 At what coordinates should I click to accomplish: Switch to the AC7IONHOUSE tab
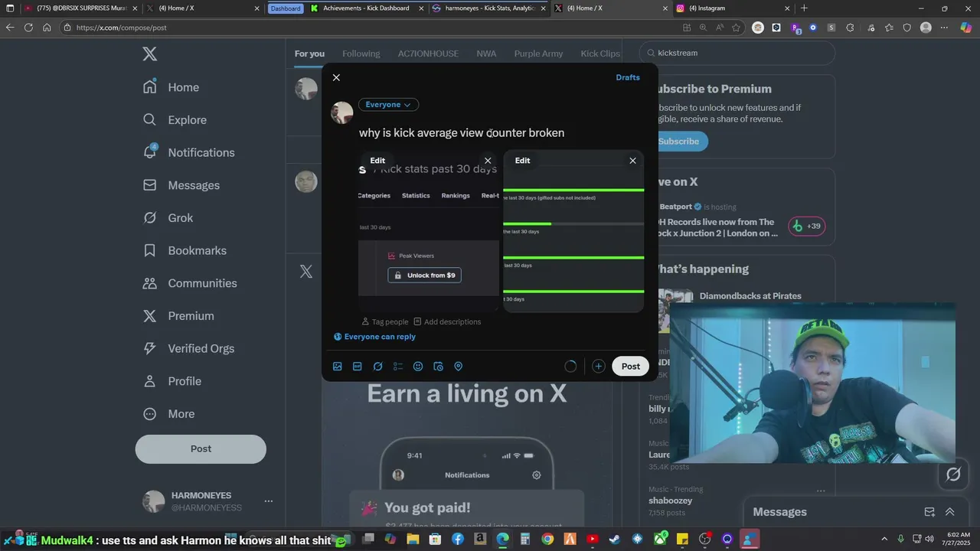point(428,54)
